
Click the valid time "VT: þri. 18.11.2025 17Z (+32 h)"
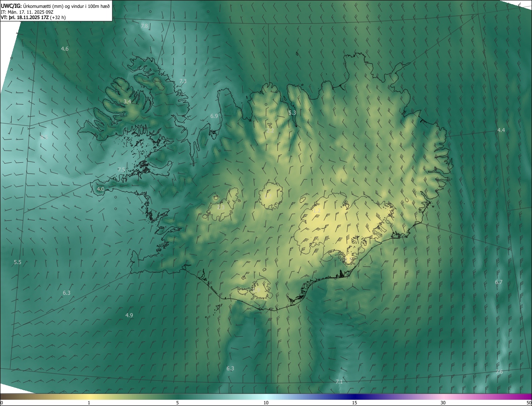pos(33,17)
